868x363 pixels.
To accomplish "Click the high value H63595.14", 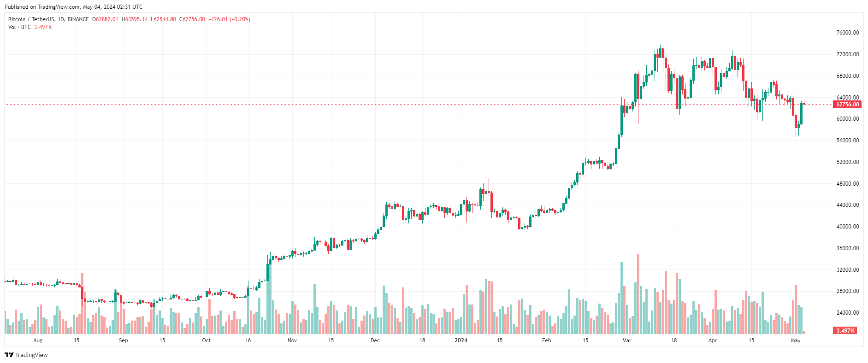I will 135,19.
